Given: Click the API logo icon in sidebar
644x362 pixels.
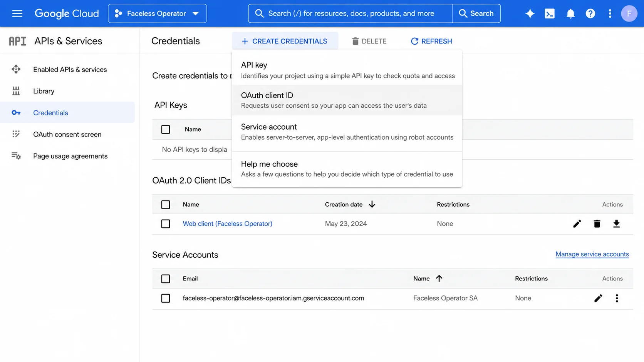Looking at the screenshot, I should 17,41.
